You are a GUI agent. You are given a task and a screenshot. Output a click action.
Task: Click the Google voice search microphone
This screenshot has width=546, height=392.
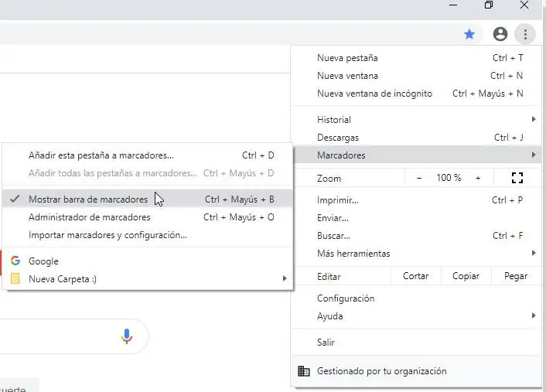(x=127, y=336)
